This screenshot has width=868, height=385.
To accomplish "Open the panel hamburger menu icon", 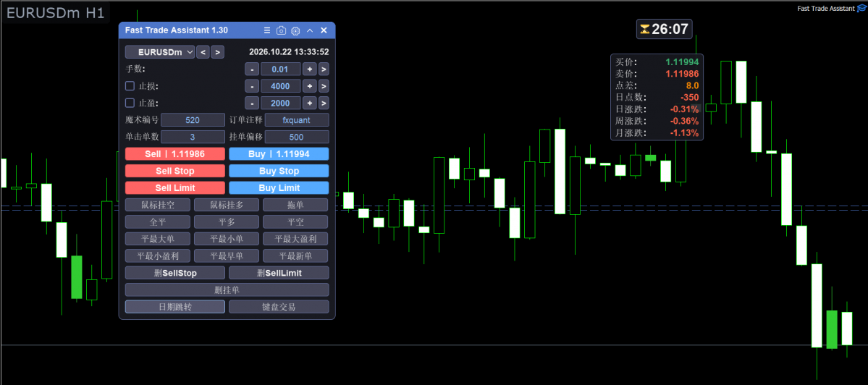I will point(267,30).
